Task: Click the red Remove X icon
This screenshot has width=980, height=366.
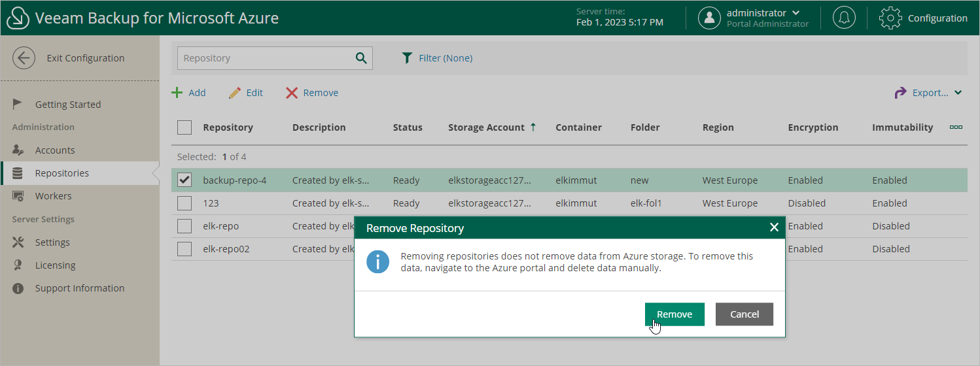Action: (x=292, y=93)
